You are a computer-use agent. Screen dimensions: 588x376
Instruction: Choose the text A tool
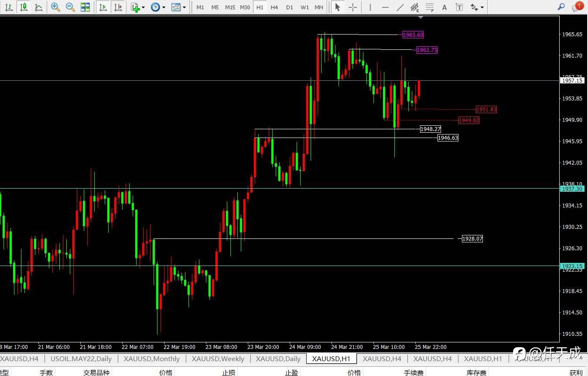click(444, 7)
